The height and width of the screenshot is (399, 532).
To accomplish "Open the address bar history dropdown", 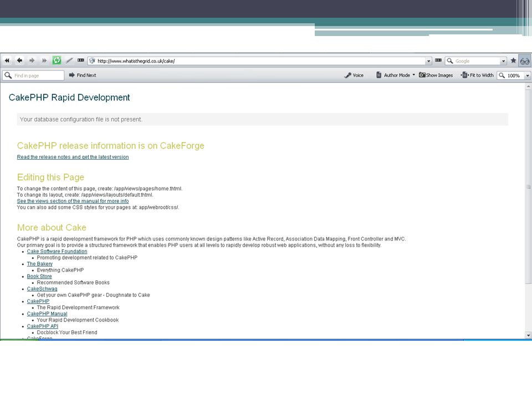I will [428, 61].
